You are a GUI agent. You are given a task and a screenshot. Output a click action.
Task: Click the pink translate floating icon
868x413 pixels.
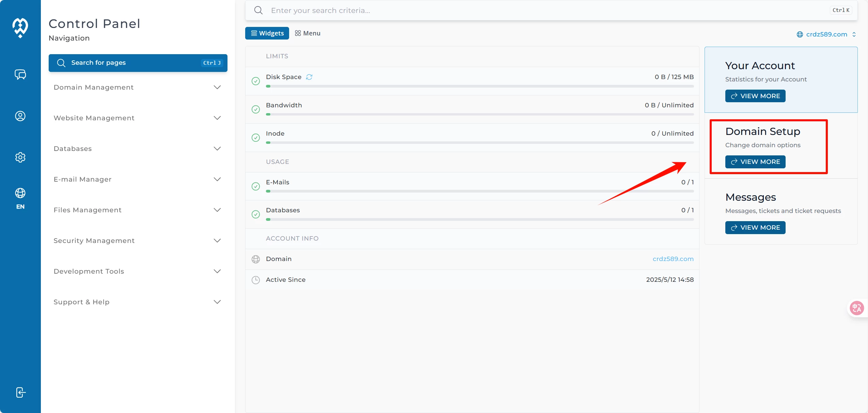(x=857, y=308)
